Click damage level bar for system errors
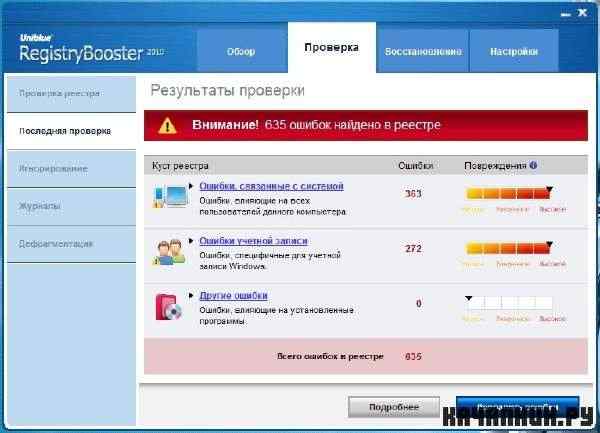This screenshot has width=600, height=433. point(508,193)
